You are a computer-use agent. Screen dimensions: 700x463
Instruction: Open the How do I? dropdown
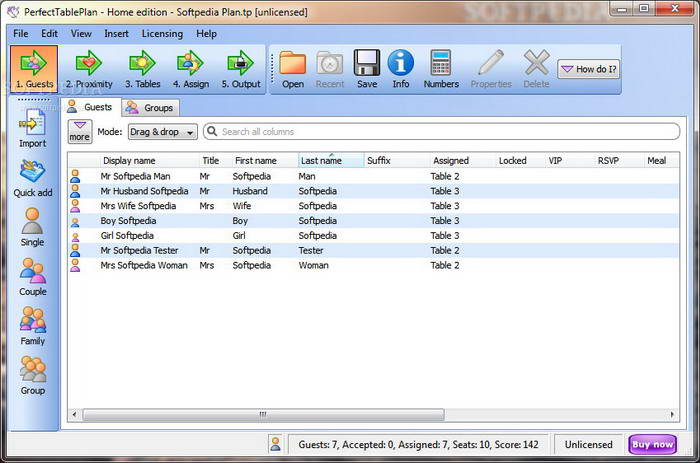click(588, 69)
